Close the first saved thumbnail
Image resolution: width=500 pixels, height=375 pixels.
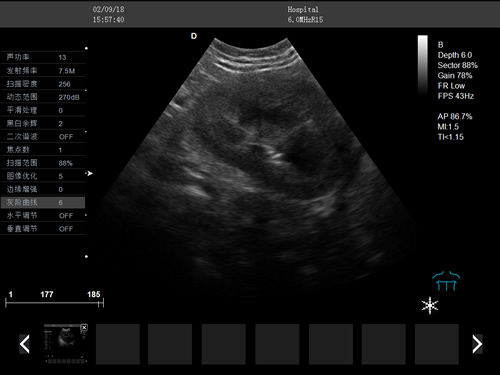point(84,328)
